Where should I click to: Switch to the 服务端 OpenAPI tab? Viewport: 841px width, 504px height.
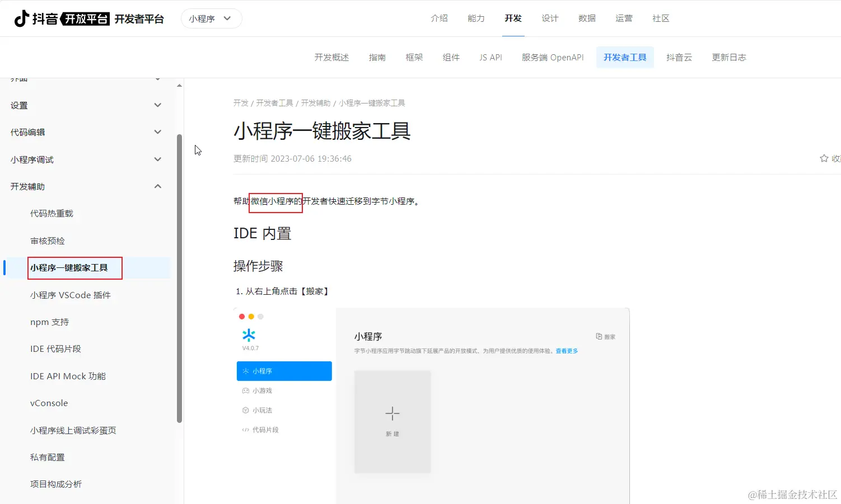(553, 58)
